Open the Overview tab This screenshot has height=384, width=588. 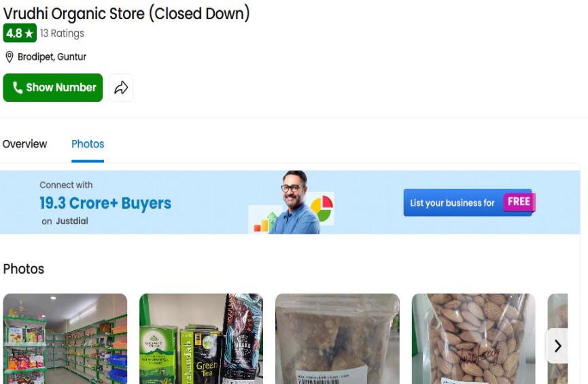pyautogui.click(x=24, y=144)
